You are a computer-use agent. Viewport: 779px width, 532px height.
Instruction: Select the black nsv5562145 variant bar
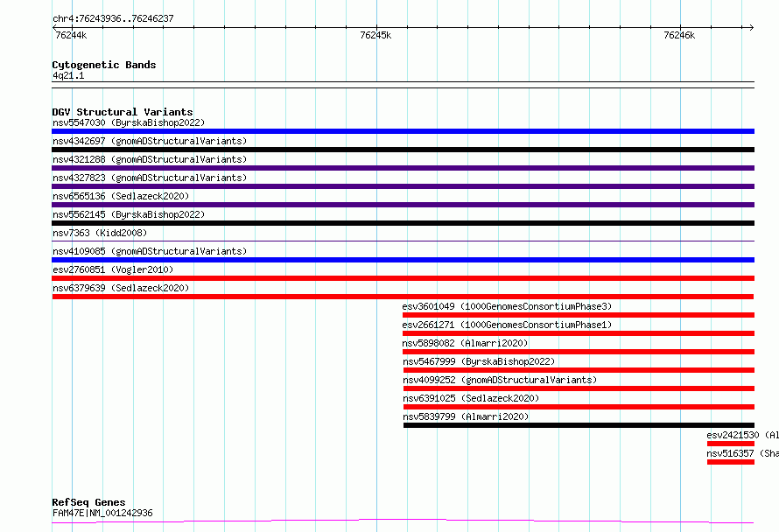click(403, 223)
